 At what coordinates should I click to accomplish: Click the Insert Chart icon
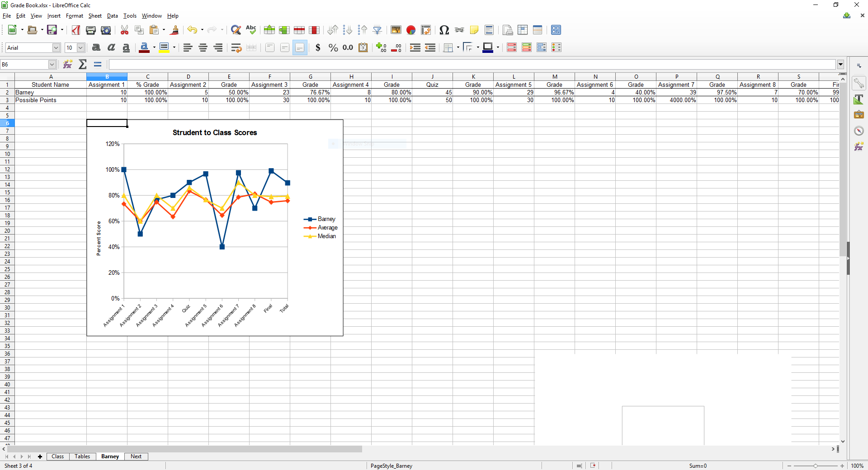[x=410, y=30]
